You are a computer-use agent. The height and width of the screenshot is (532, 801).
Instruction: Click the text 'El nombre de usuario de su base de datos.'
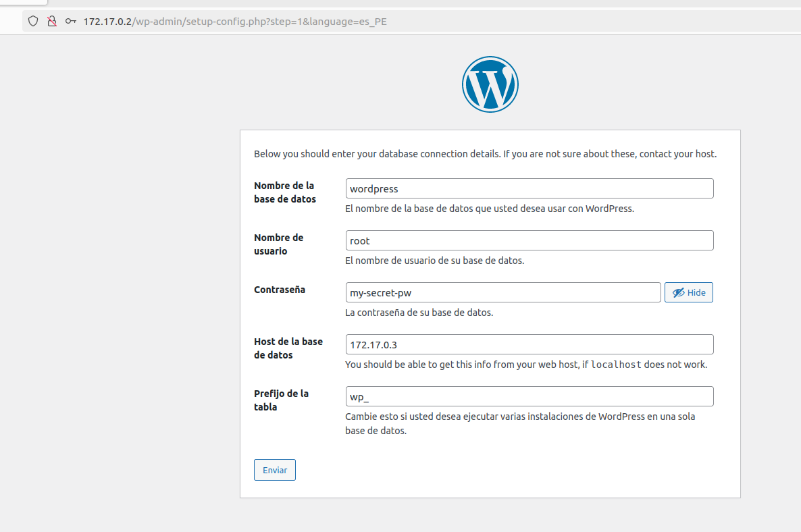435,261
